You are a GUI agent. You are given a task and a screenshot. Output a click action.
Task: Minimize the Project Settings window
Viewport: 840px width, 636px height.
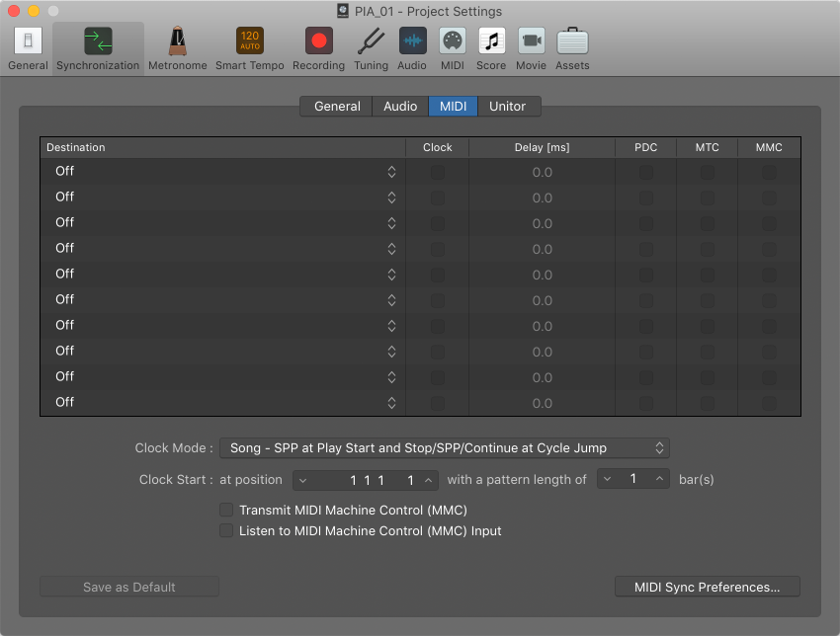(34, 11)
